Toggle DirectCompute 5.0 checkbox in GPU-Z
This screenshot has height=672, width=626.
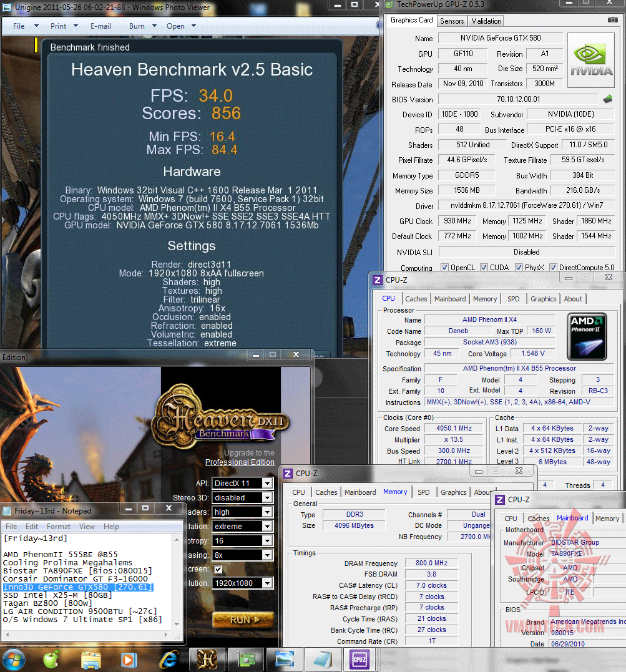coord(553,268)
